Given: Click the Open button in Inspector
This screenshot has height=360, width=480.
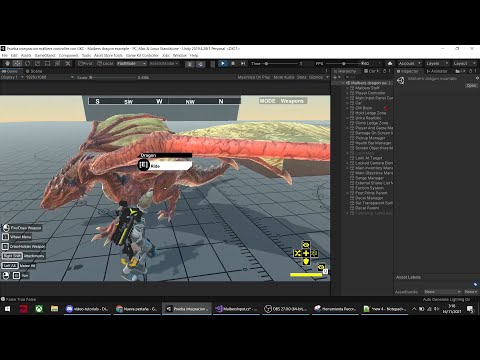Looking at the screenshot, I should tap(471, 85).
